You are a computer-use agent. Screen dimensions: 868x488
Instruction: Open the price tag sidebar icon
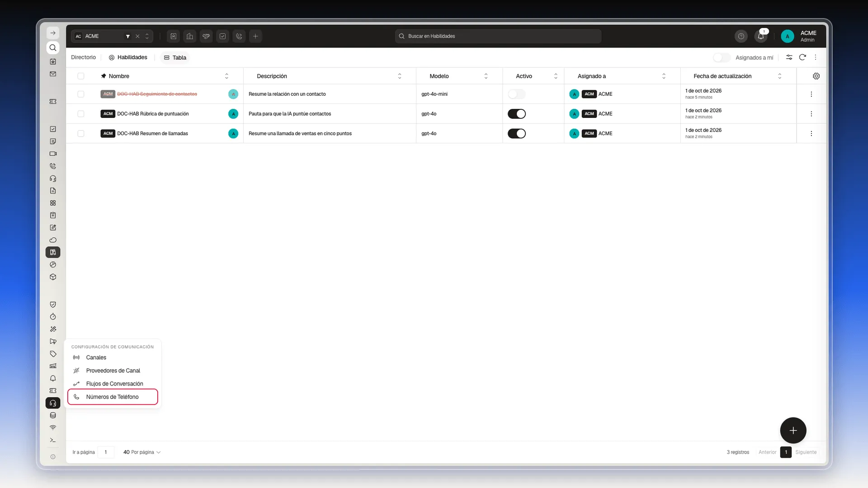tap(53, 354)
